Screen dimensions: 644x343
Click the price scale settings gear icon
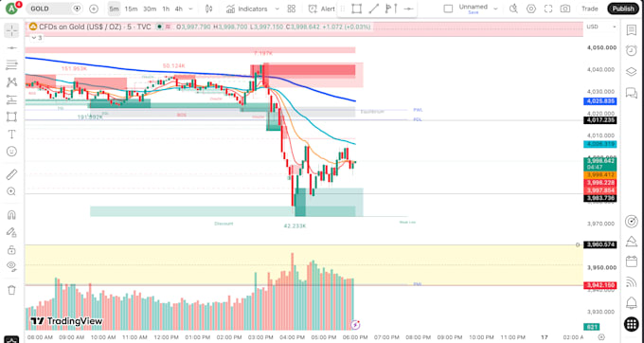pos(601,336)
